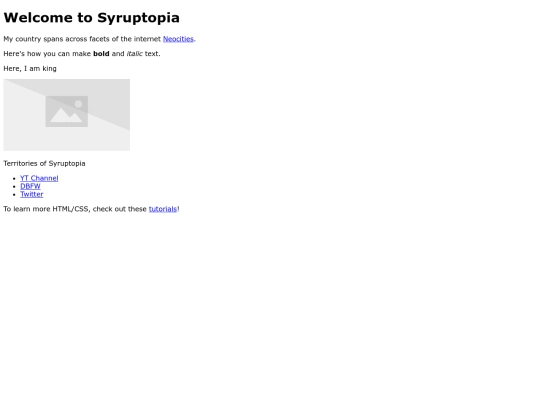
Task: Click the bullet beside YT Channel
Action: 14,178
